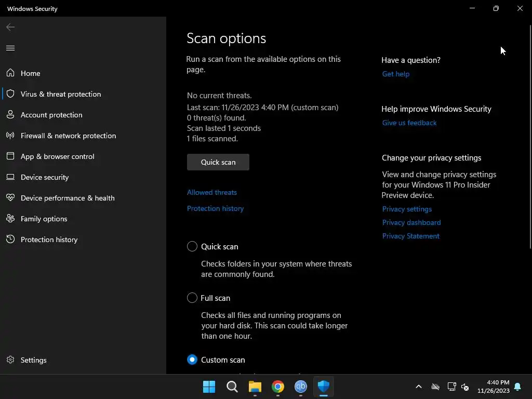
Task: Open taskbar Search magnifier
Action: point(232,387)
